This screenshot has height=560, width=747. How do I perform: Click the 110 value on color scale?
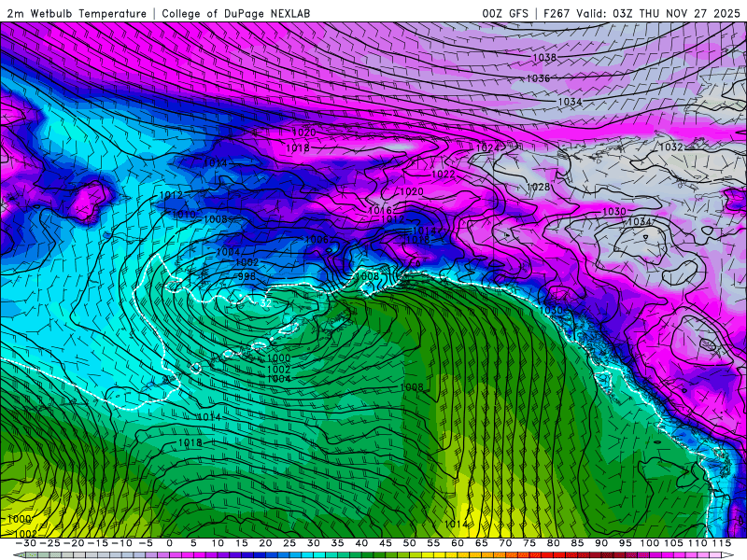(x=698, y=543)
